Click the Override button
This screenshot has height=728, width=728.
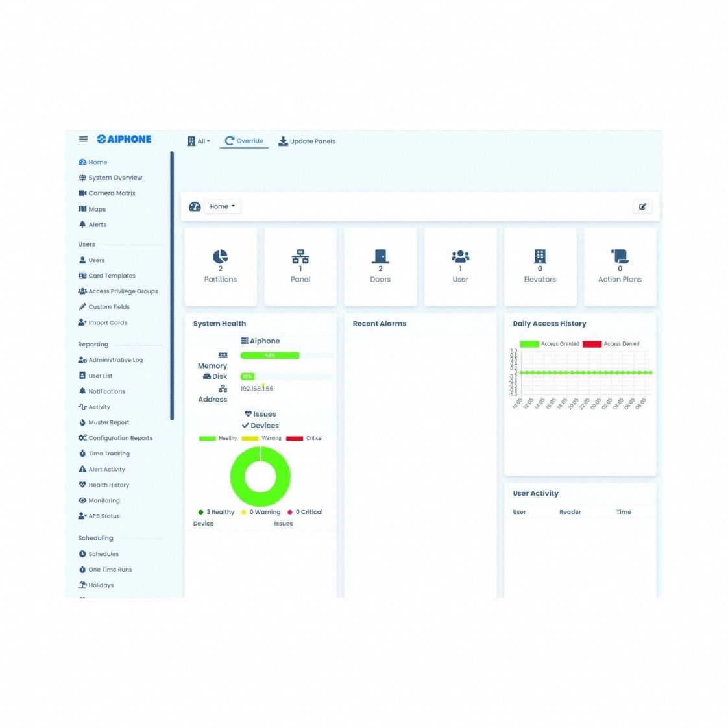244,141
